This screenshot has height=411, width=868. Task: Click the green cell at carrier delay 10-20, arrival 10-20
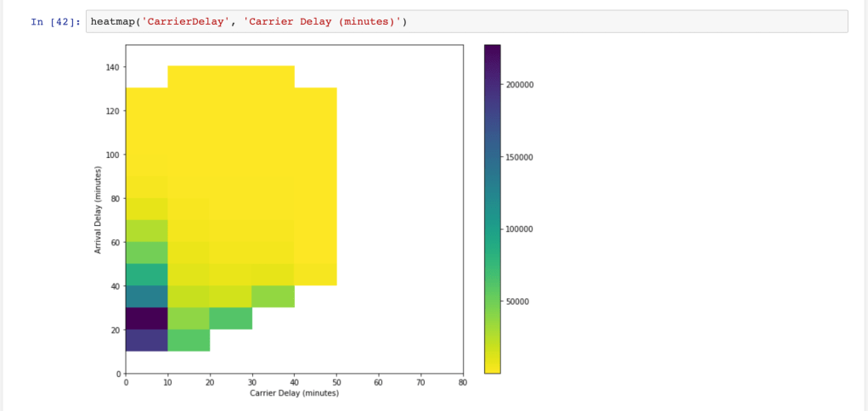click(x=189, y=340)
